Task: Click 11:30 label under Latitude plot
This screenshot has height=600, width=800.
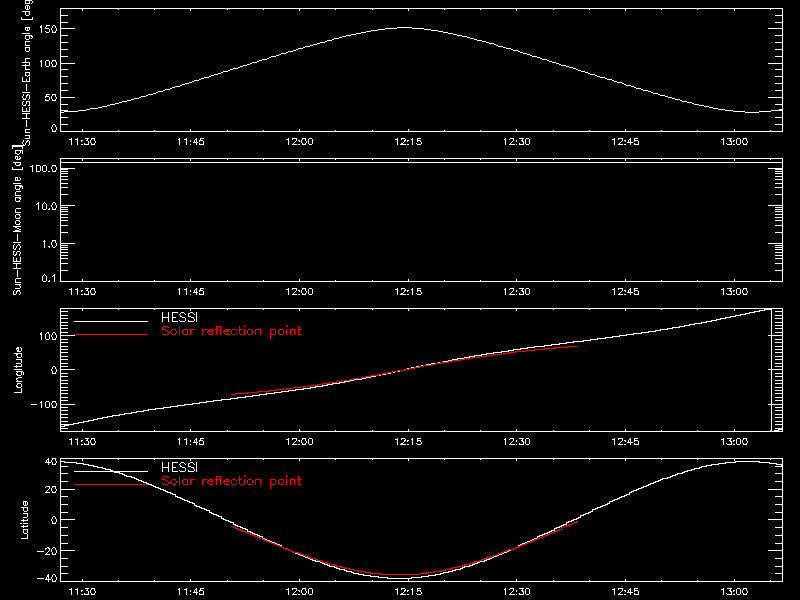Action: click(x=82, y=592)
